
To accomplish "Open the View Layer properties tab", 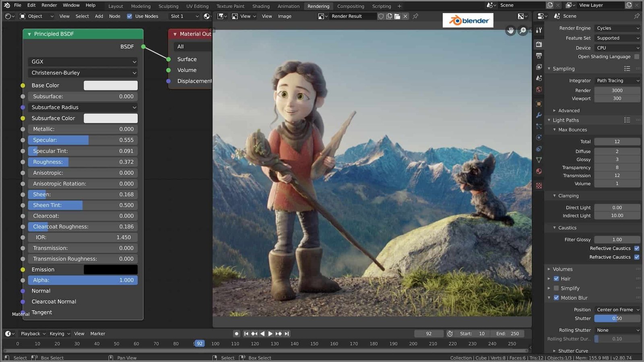I will point(539,67).
